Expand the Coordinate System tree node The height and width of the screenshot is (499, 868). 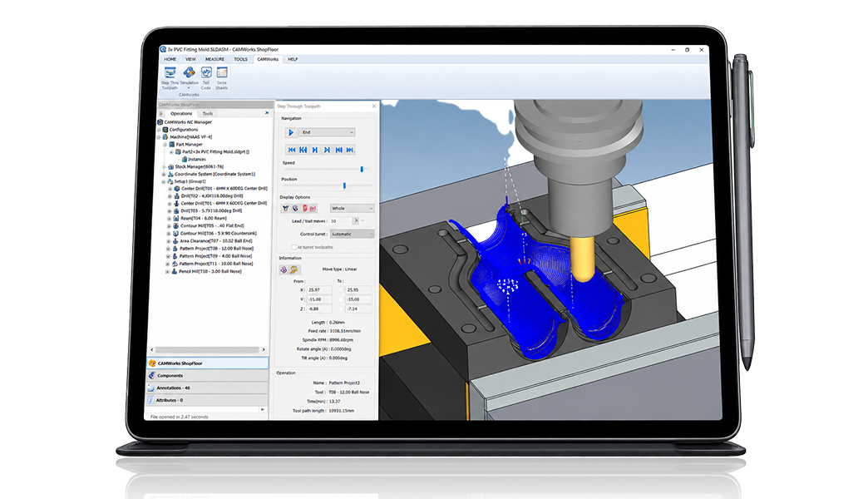[165, 174]
